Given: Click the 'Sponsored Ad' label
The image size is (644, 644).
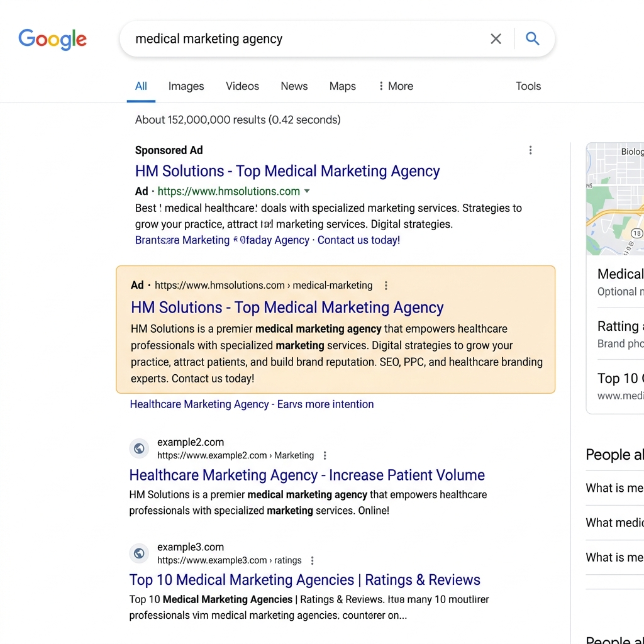Looking at the screenshot, I should (169, 150).
